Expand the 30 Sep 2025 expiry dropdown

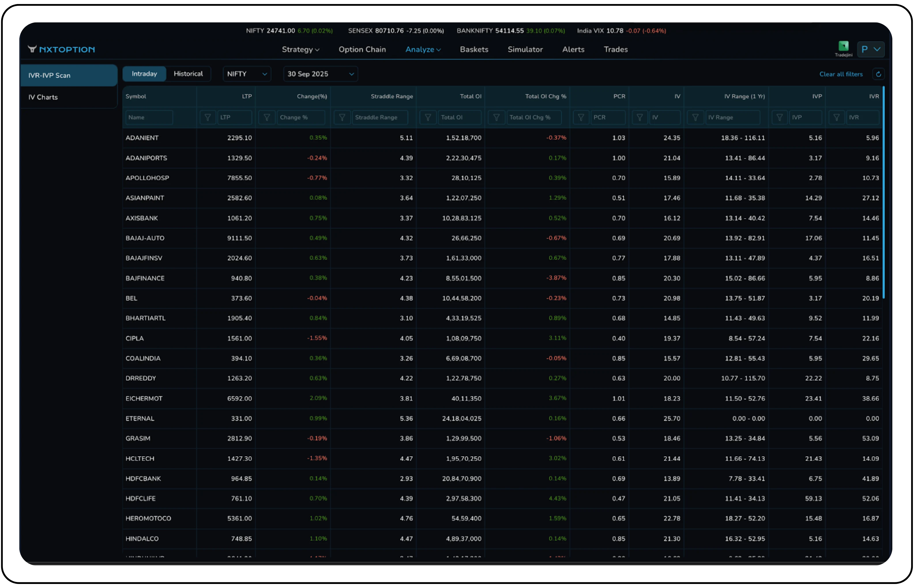pos(320,74)
